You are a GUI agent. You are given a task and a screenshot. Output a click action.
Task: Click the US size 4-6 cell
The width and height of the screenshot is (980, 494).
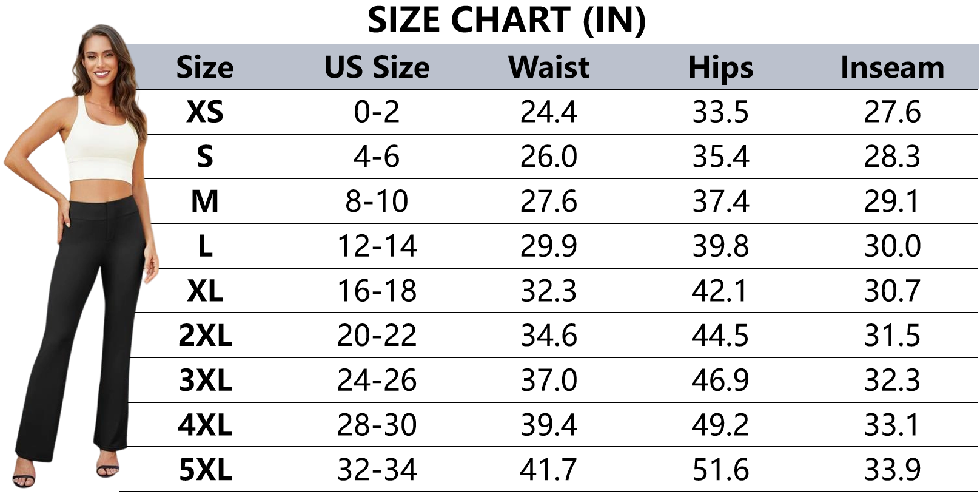[377, 157]
